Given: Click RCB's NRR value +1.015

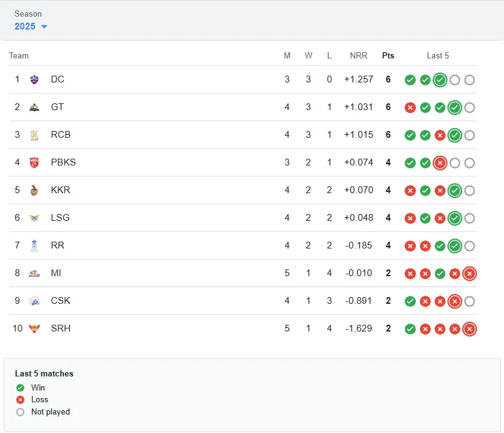Looking at the screenshot, I should click(x=359, y=135).
